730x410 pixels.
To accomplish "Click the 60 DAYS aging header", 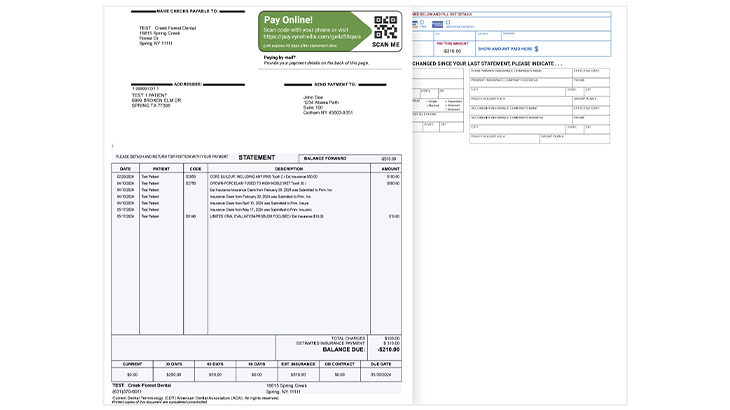I will pos(215,364).
